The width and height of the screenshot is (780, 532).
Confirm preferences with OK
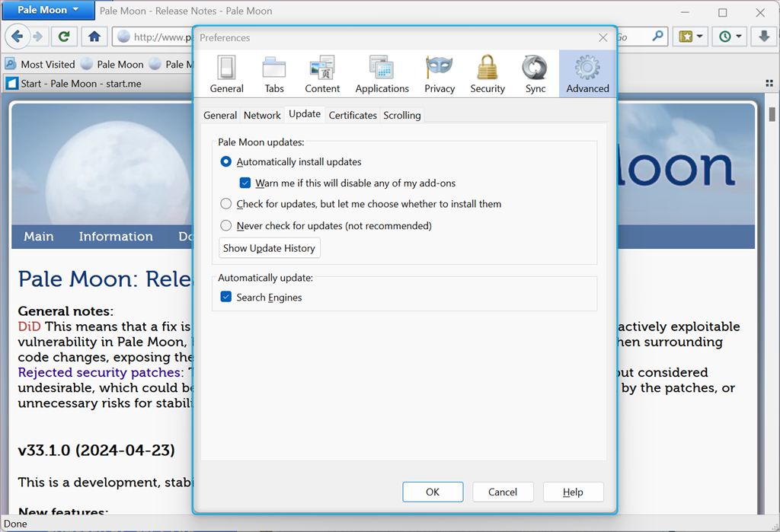click(x=433, y=492)
